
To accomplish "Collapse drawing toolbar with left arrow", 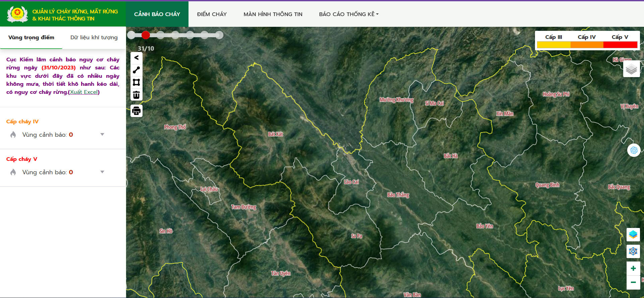I will coord(136,58).
